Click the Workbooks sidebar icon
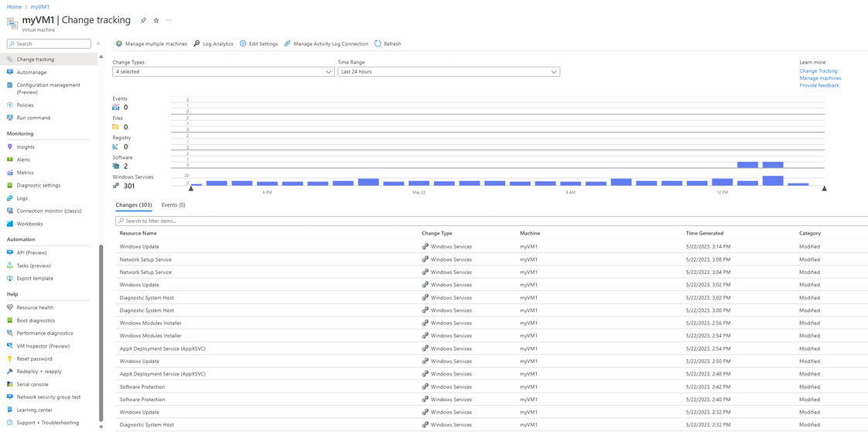 [10, 224]
